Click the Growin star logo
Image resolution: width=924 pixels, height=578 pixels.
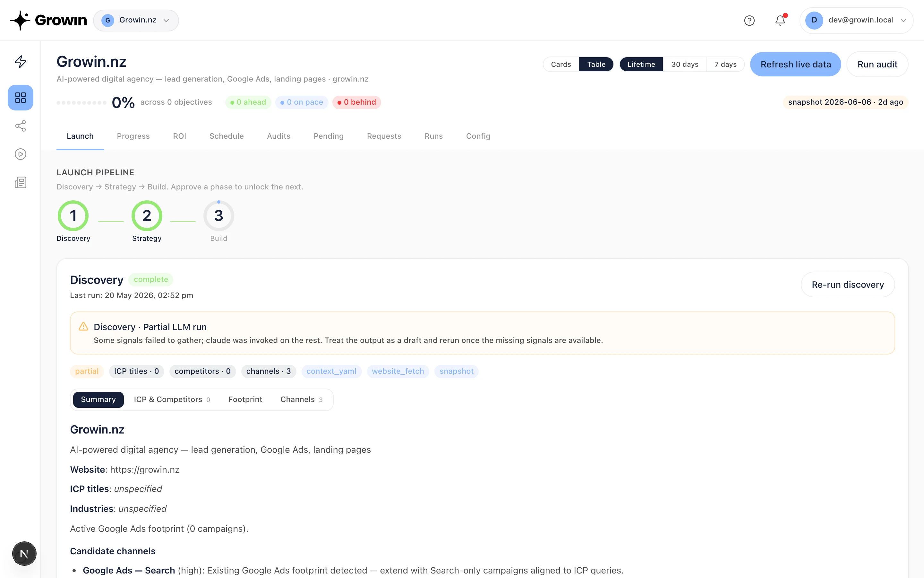tap(20, 20)
